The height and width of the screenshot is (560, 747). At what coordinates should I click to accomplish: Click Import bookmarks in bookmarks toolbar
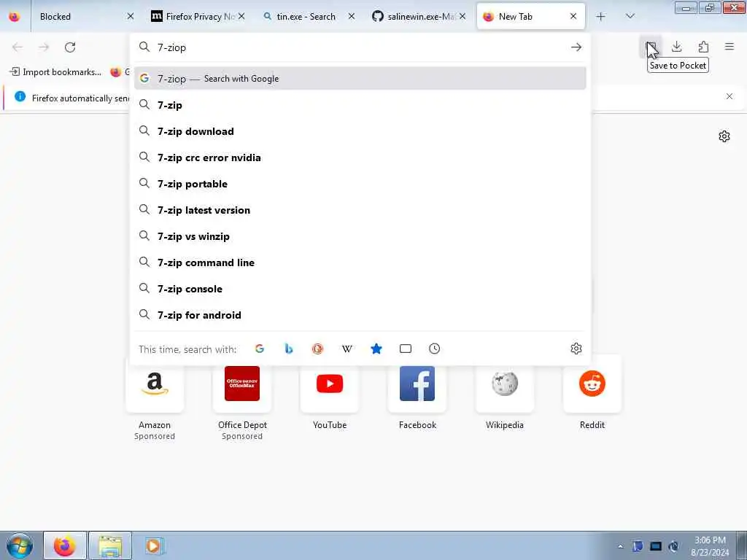point(55,72)
